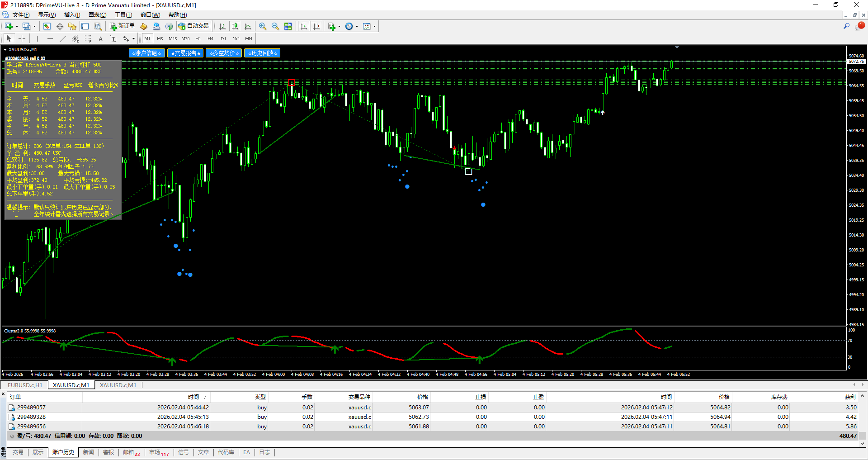Click the 新订单 new order button
The height and width of the screenshot is (460, 868).
point(122,26)
